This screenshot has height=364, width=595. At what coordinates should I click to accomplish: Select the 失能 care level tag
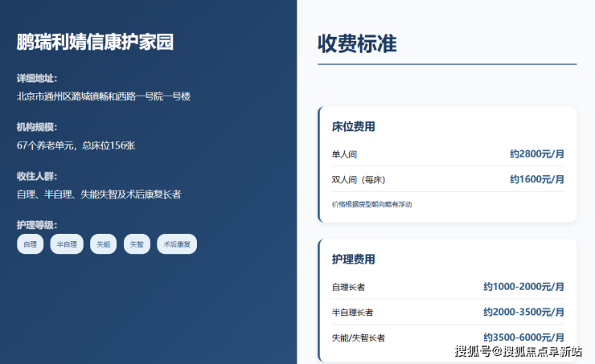pyautogui.click(x=103, y=244)
